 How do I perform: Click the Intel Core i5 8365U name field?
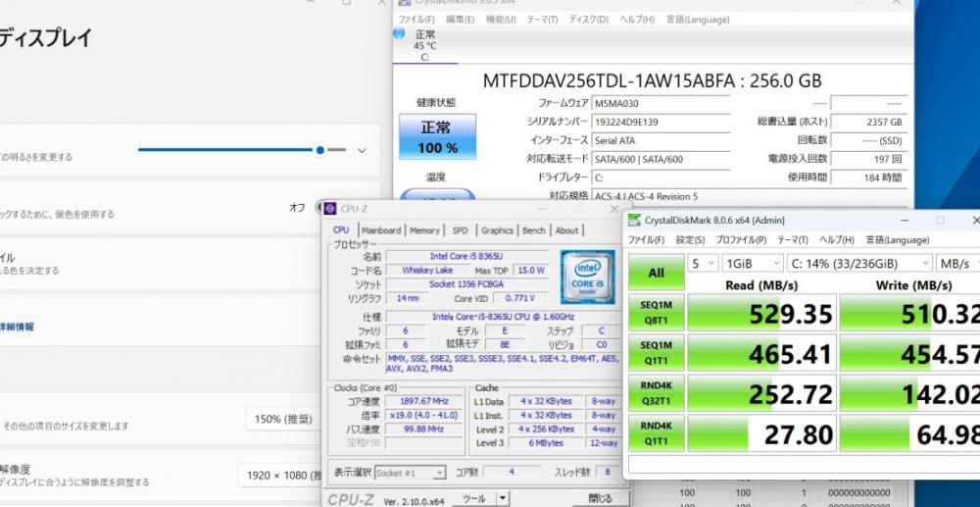[466, 256]
